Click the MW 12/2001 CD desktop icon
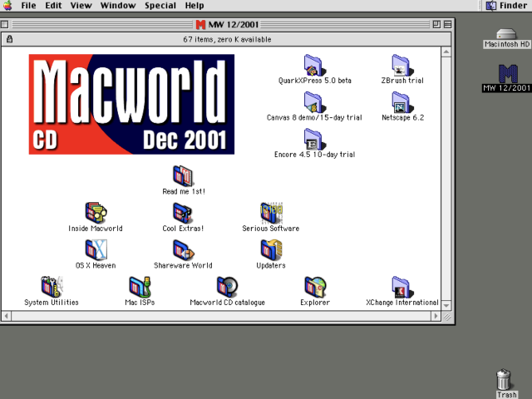The height and width of the screenshot is (399, 532). tap(508, 74)
